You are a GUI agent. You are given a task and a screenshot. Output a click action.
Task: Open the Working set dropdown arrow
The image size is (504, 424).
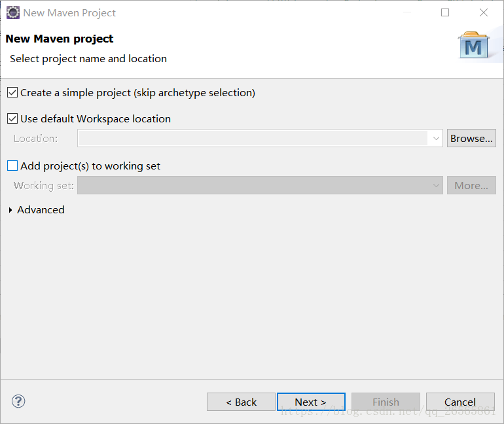(436, 185)
